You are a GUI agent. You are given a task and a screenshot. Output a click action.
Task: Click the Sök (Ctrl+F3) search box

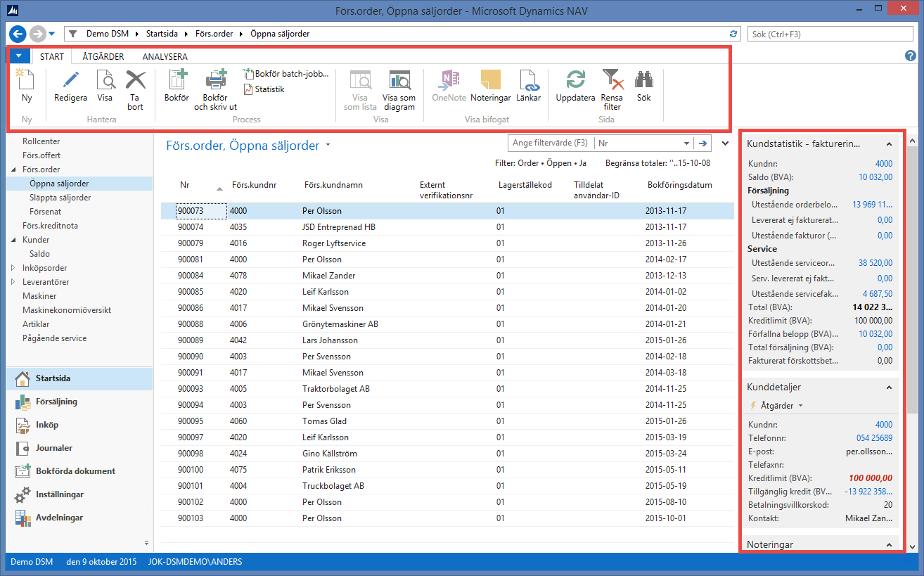pyautogui.click(x=831, y=34)
